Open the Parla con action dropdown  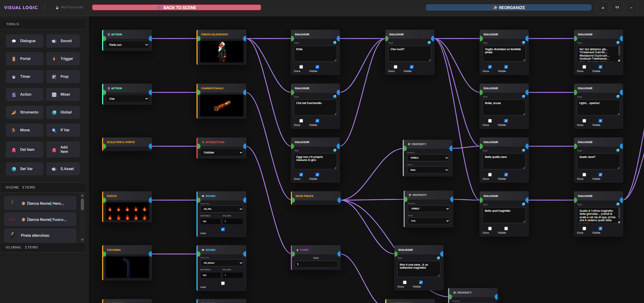click(128, 45)
